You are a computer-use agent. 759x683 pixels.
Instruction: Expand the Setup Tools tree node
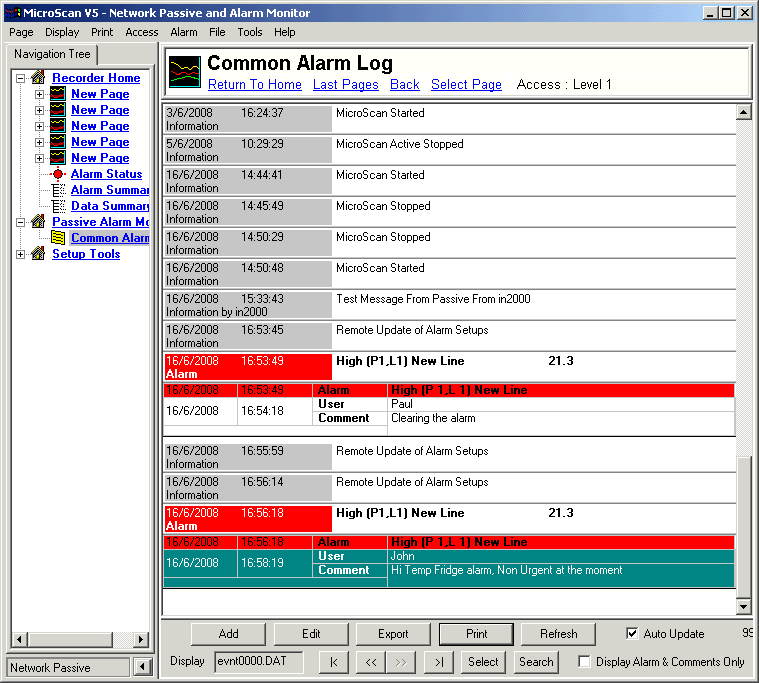pyautogui.click(x=20, y=254)
